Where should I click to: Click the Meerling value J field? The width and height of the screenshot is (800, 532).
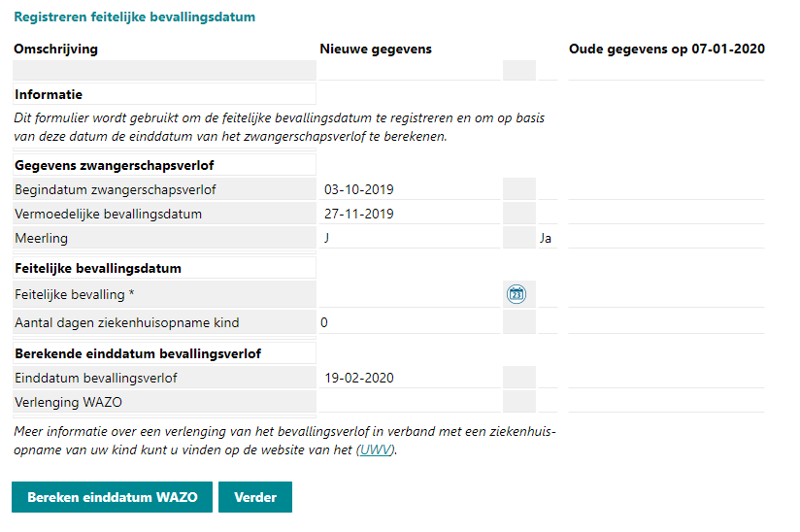click(x=410, y=238)
